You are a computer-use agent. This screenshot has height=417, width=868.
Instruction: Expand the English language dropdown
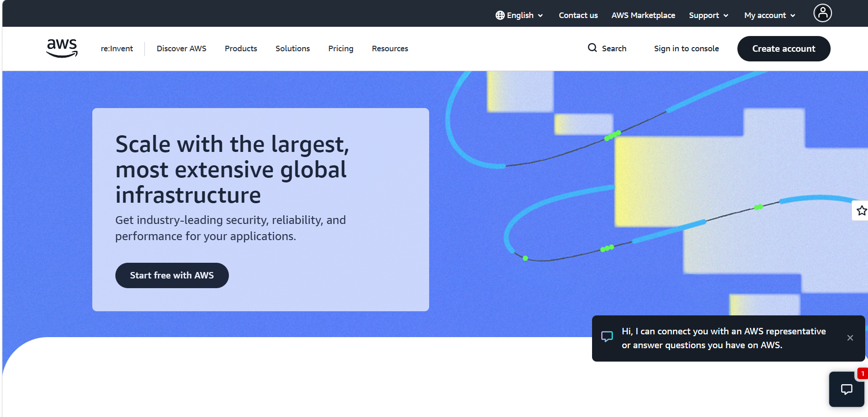[x=519, y=15]
